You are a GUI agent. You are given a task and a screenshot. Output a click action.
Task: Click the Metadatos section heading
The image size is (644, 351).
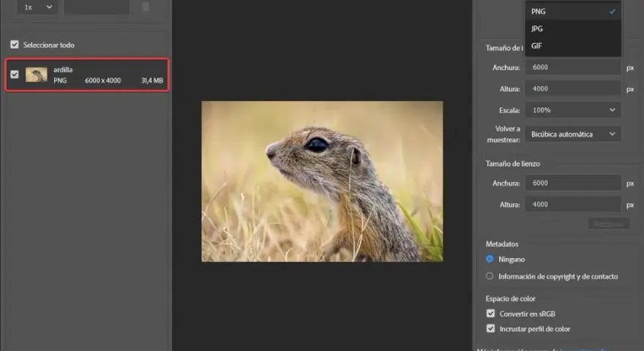(502, 244)
